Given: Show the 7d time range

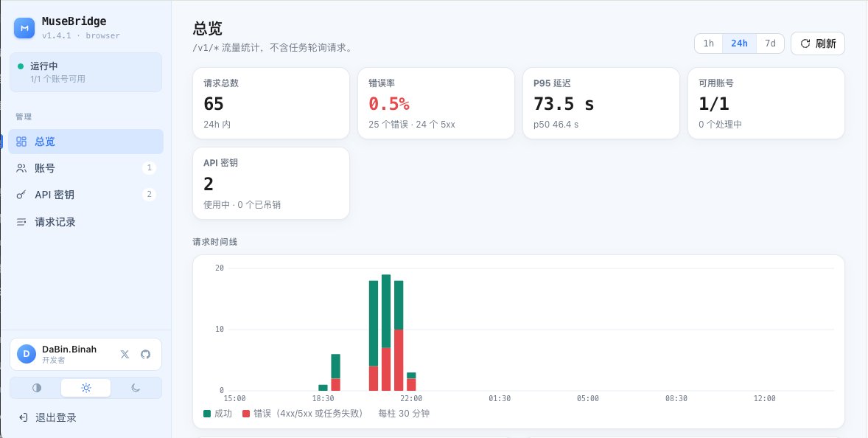Looking at the screenshot, I should [x=770, y=44].
